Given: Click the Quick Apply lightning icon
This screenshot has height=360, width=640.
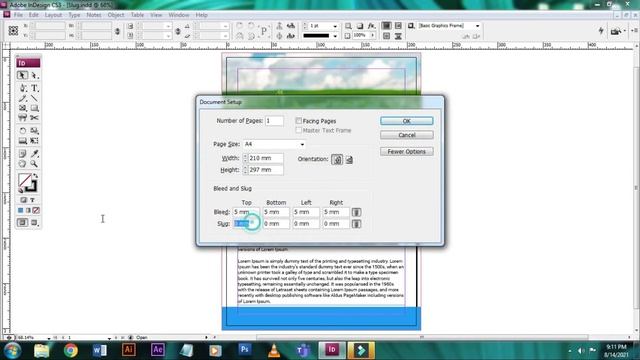Looking at the screenshot, I should pos(601,31).
